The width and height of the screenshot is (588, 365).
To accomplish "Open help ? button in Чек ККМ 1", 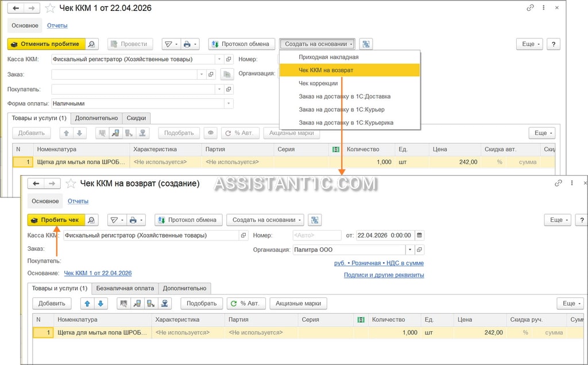I will click(554, 44).
